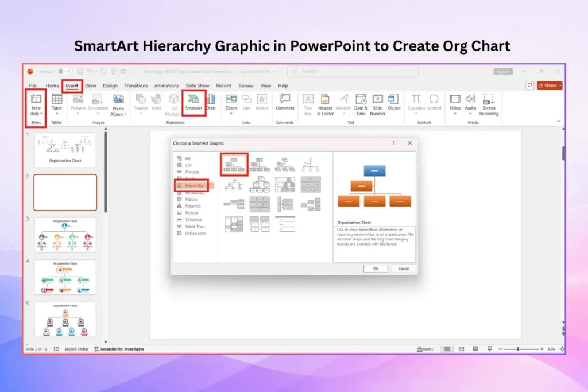Choose the layout thumbnail right of Organization Chart

(260, 164)
